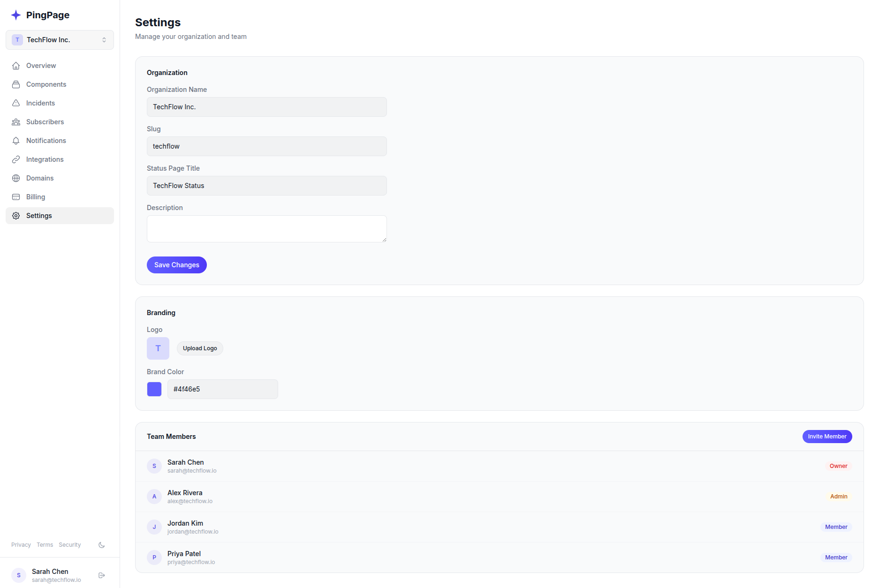Click Sarah Chen's avatar in Team Members
Viewport: 879px width, 588px height.
tap(154, 466)
